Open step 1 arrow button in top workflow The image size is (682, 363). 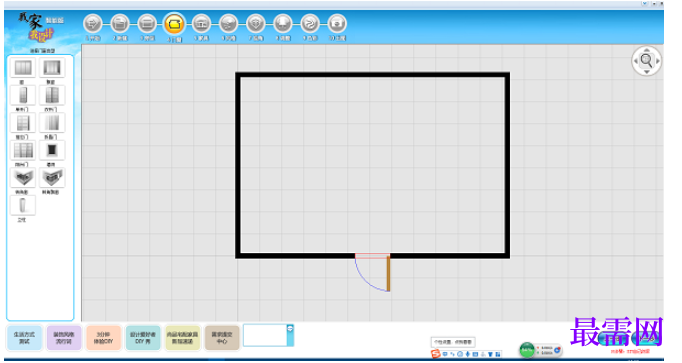tap(92, 23)
